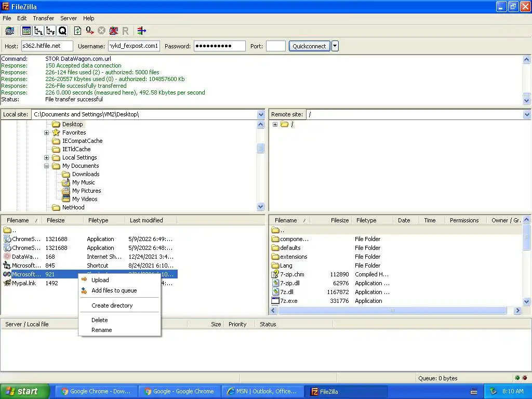Select Desktop folder in local tree

[72, 124]
